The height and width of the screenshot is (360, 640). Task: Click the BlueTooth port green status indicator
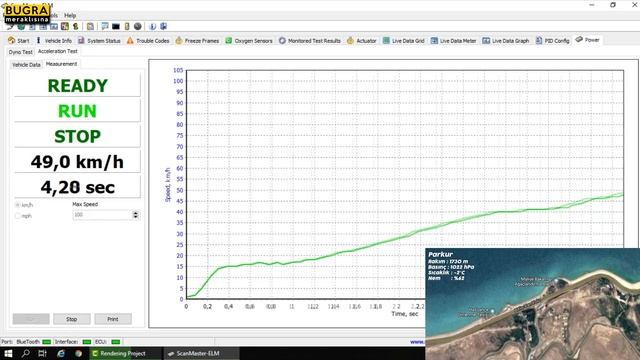[x=47, y=342]
